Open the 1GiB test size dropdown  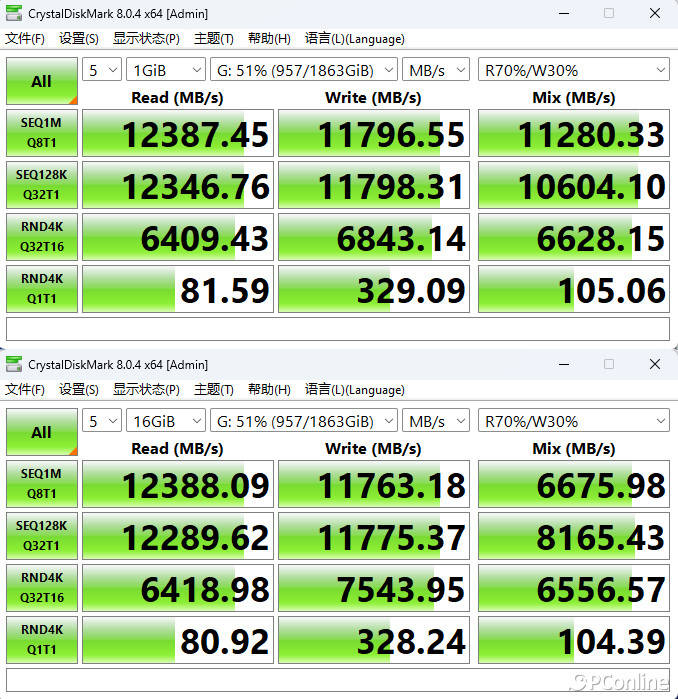click(x=166, y=70)
